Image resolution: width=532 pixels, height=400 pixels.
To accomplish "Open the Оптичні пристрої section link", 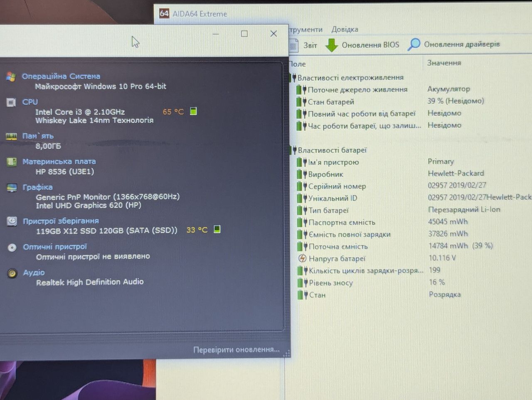I will tap(55, 247).
